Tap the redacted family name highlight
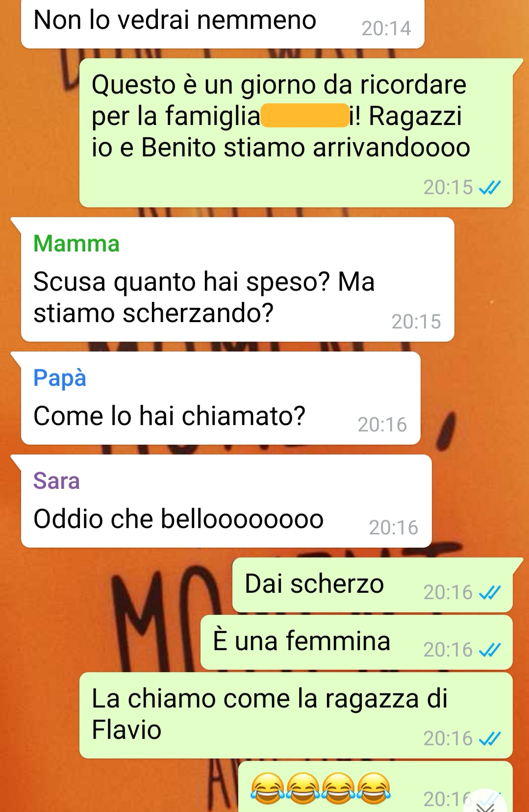 pyautogui.click(x=305, y=116)
